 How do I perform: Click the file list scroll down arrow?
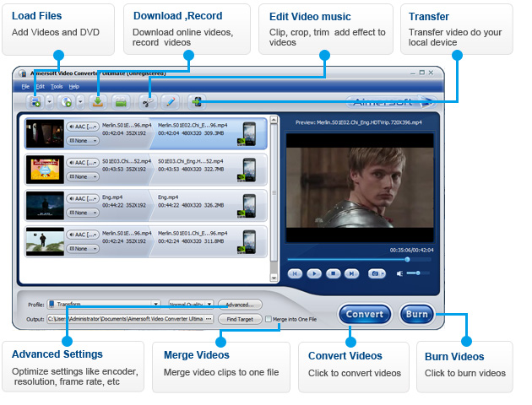[274, 278]
